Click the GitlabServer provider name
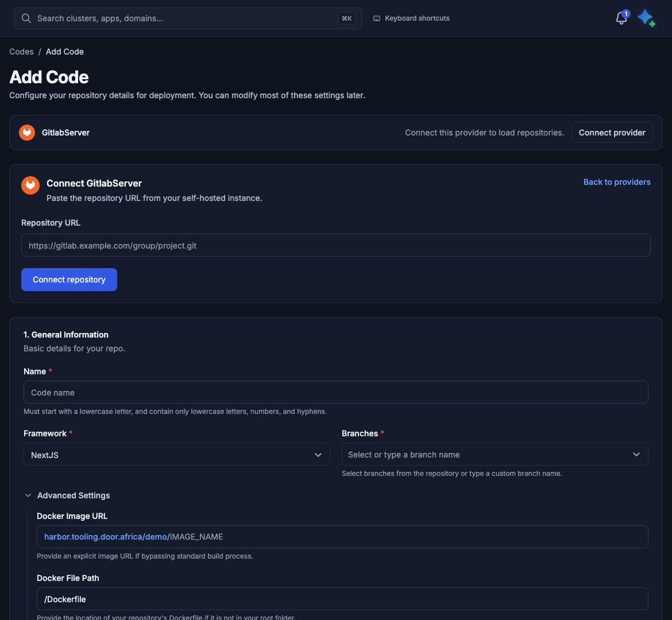This screenshot has width=672, height=620. click(65, 133)
